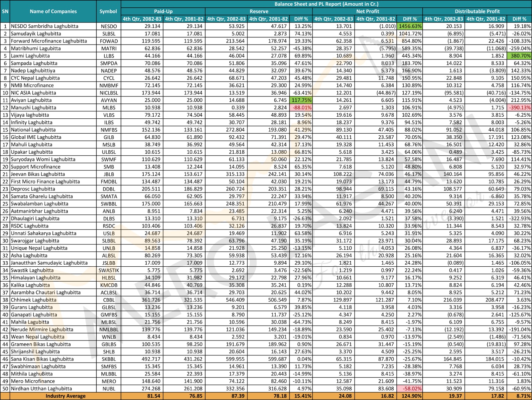This screenshot has height=400, width=532.
Task: Click the 'SWASTIK' symbol cell
Action: (109, 270)
